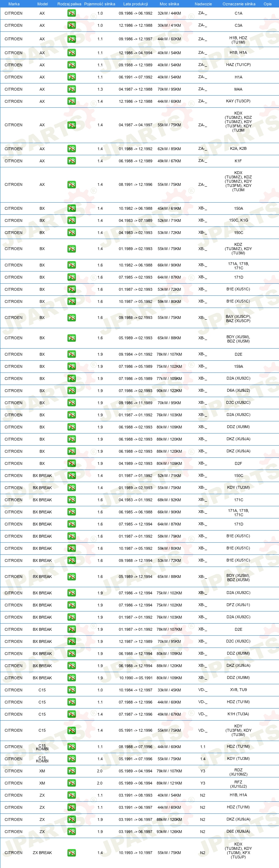This screenshot has width=279, height=868.
Task: Click the 33kW / 45KM power cell
Action: point(169,690)
